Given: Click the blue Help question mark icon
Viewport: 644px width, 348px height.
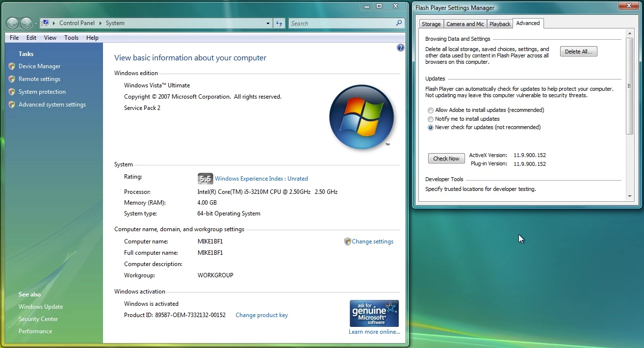Looking at the screenshot, I should coord(400,48).
